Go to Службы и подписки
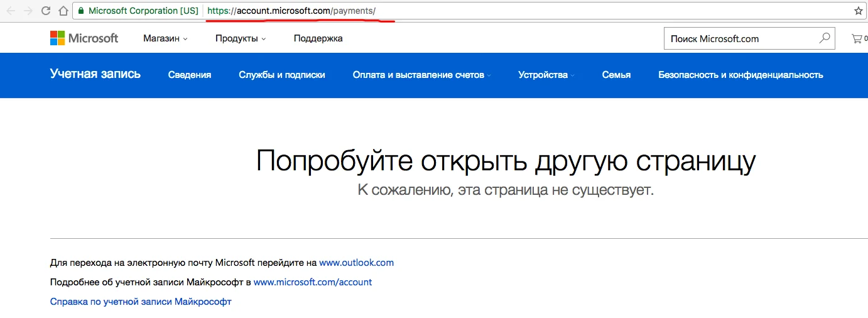 282,75
